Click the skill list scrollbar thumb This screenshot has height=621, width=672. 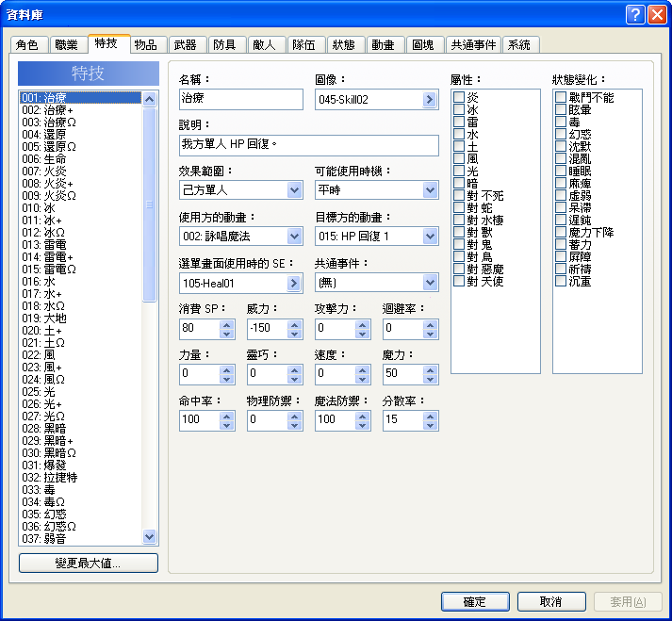pos(149,204)
